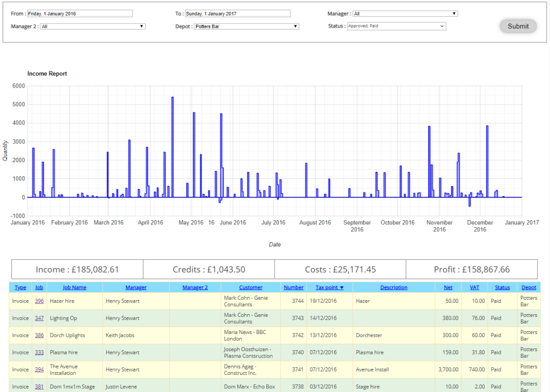Viewport: 550px width, 392px height.
Task: Open job 396 link
Action: [x=39, y=301]
